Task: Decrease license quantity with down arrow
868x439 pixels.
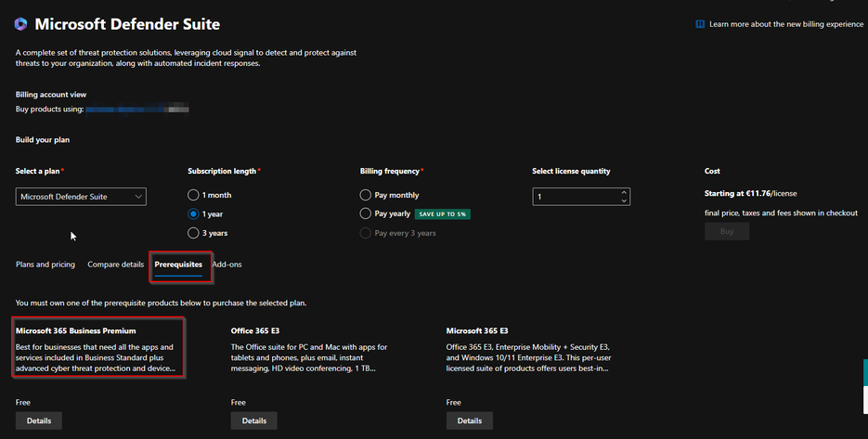Action: click(x=624, y=200)
